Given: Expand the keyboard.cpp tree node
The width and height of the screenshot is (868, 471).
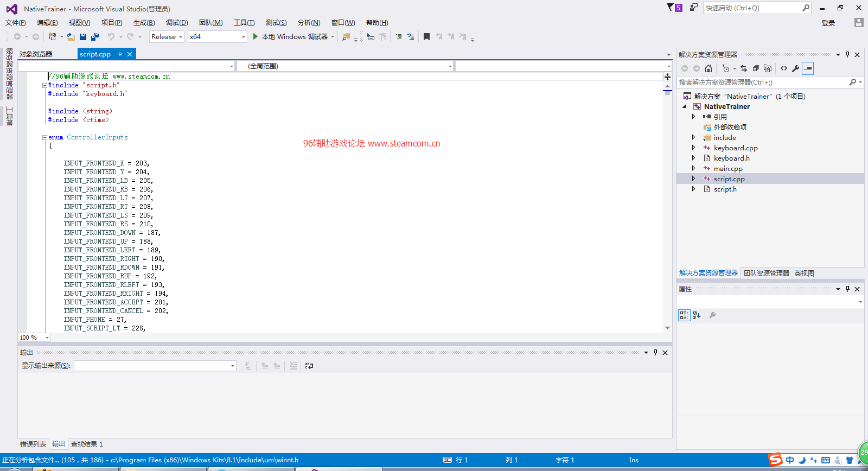Looking at the screenshot, I should pyautogui.click(x=693, y=148).
